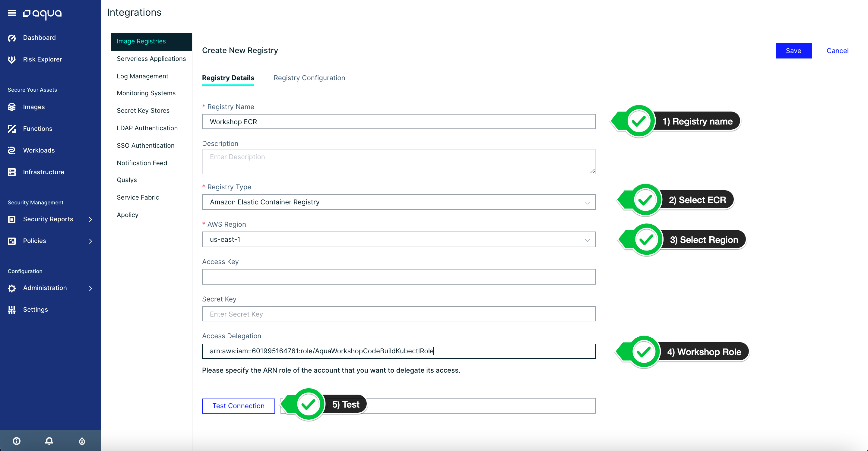The height and width of the screenshot is (451, 868).
Task: Click the hamburger menu icon
Action: click(x=12, y=13)
